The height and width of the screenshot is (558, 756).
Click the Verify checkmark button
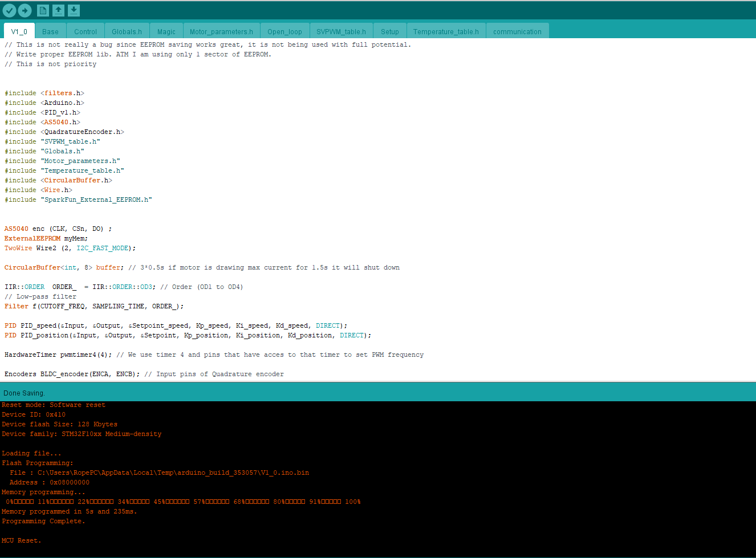pyautogui.click(x=10, y=10)
